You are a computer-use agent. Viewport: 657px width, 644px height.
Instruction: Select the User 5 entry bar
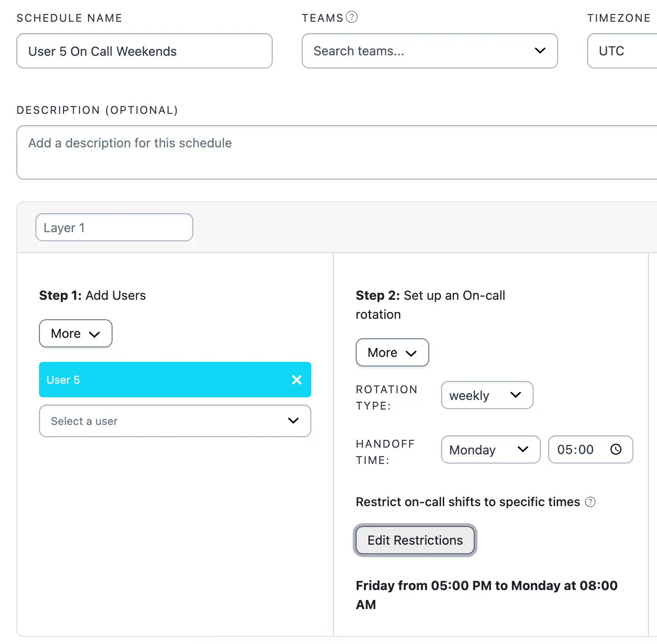tap(175, 380)
